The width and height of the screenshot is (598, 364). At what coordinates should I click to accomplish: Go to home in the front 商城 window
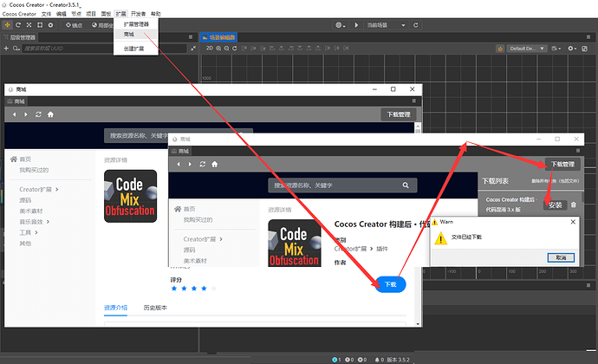215,164
